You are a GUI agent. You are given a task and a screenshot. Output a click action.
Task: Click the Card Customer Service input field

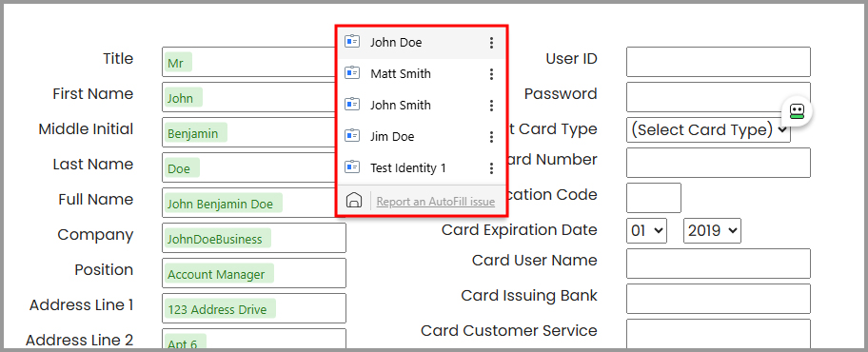pos(719,334)
